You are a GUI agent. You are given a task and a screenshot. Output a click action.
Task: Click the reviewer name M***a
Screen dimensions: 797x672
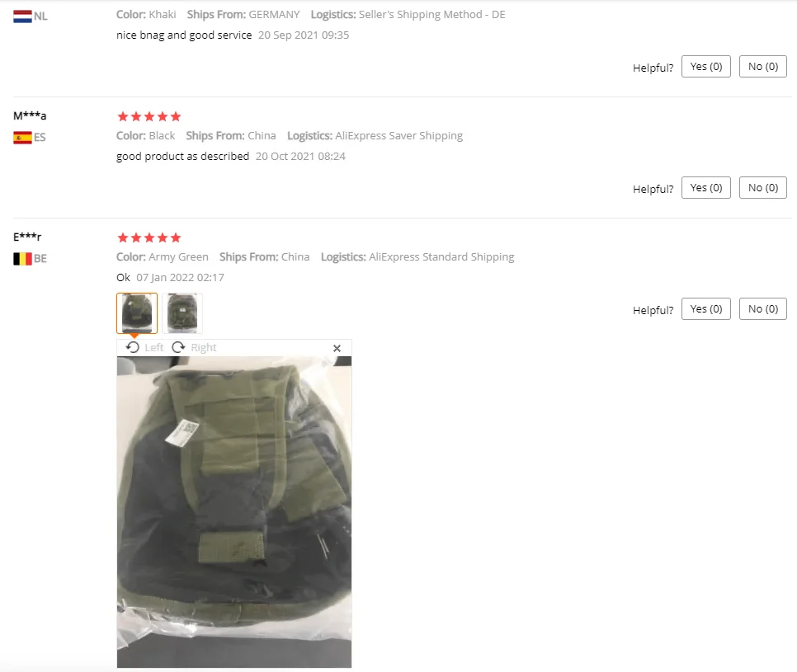(x=30, y=115)
